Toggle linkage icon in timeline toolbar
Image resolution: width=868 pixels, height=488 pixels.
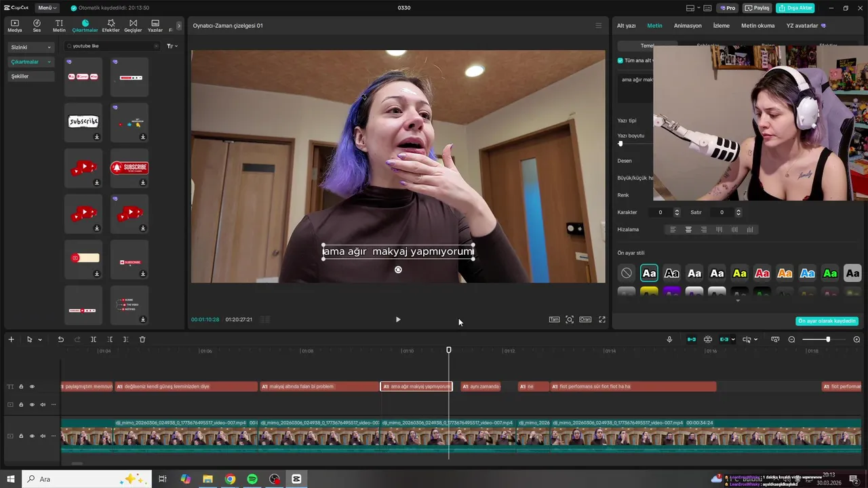724,339
